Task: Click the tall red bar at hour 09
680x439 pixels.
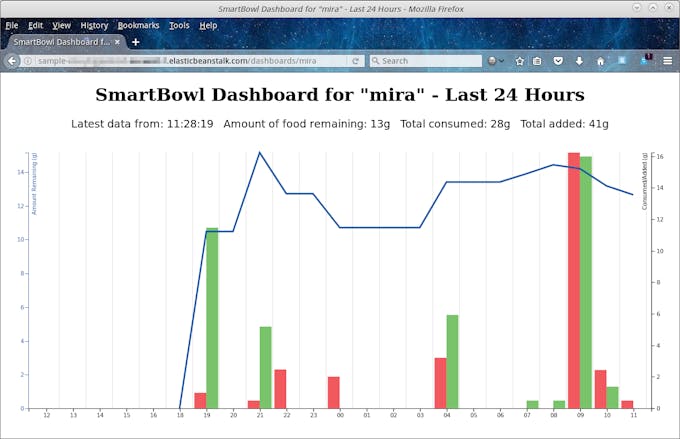Action: (574, 280)
